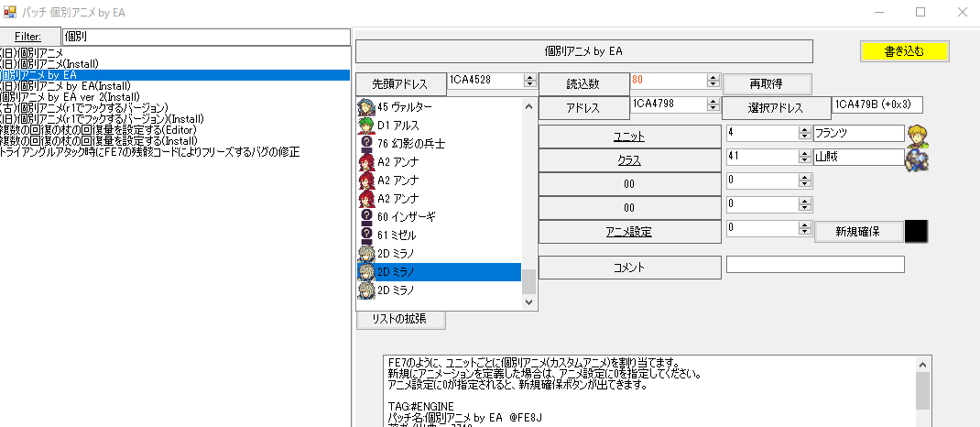Click the 幻影の兵士 unknown icon

(367, 144)
